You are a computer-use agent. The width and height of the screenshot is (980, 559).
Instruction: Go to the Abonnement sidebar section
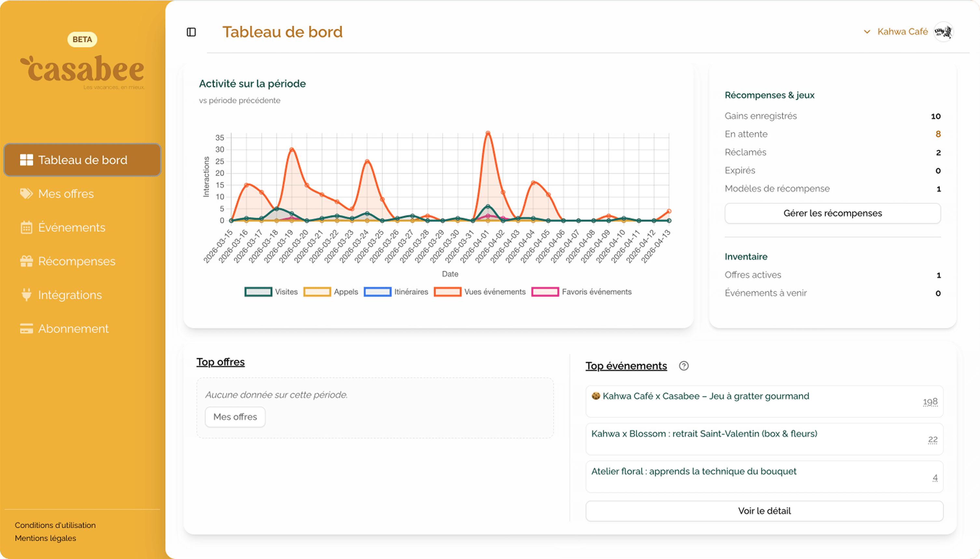coord(73,329)
